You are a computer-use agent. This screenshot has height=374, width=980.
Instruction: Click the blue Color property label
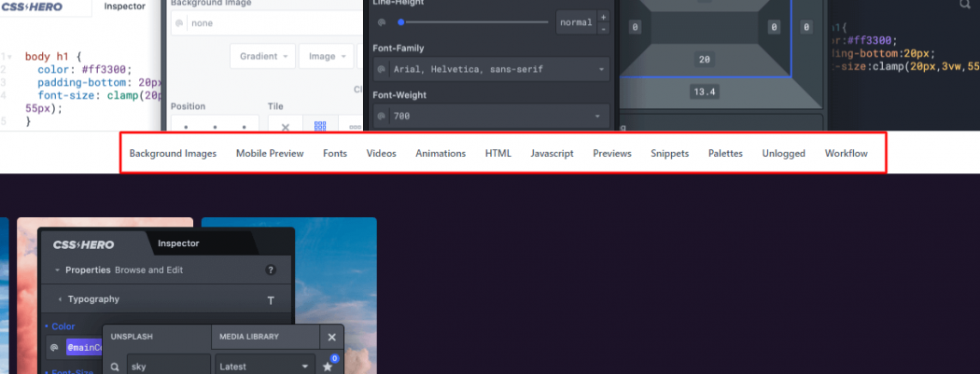coord(62,326)
